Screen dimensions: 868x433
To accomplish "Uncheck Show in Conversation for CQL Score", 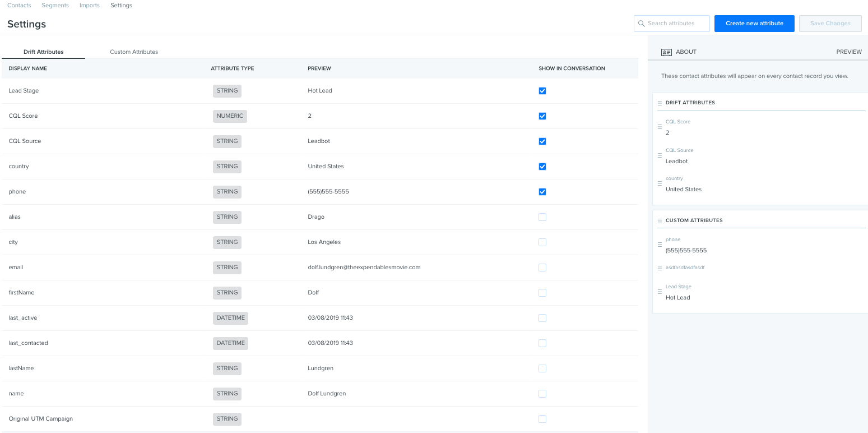I will [x=542, y=116].
